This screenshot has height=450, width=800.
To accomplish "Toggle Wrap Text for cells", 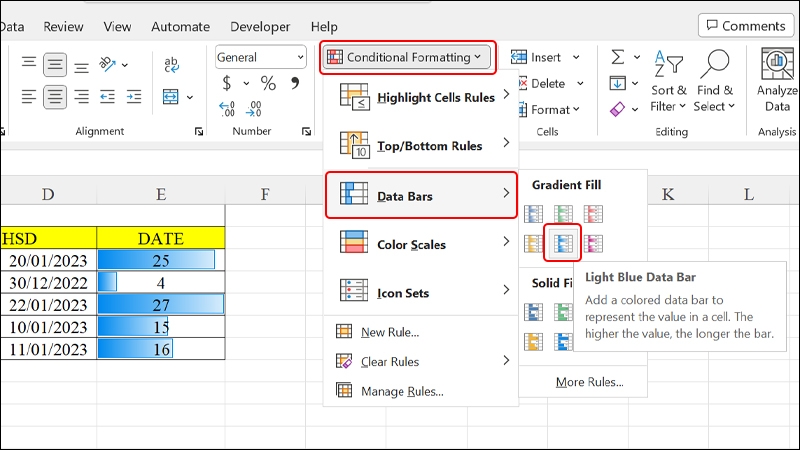I will point(171,65).
